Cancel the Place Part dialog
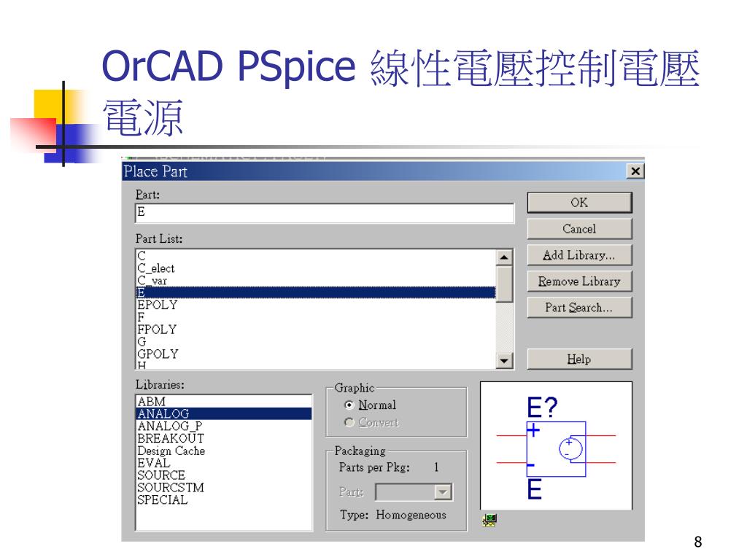Viewport: 747px width, 560px height. coord(579,229)
